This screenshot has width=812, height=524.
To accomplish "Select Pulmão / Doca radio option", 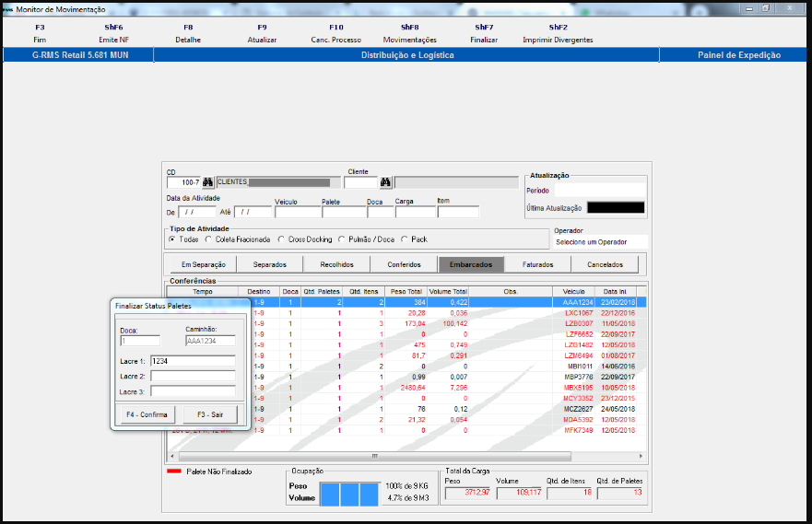I will [x=341, y=239].
